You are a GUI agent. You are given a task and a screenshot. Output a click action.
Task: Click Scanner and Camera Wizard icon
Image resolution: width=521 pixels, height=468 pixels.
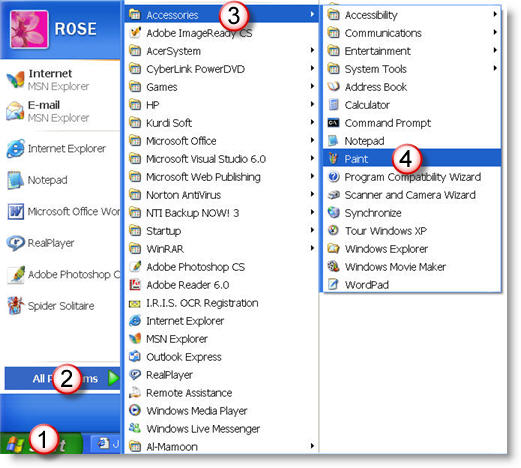click(333, 195)
